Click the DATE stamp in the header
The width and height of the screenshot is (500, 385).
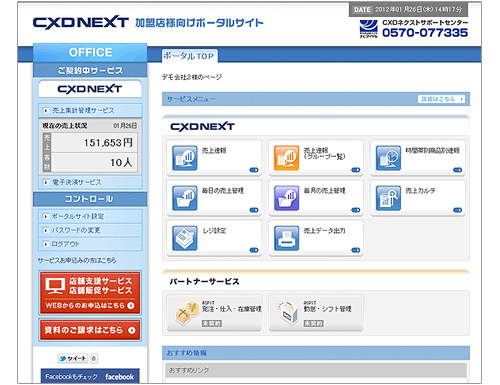click(408, 10)
